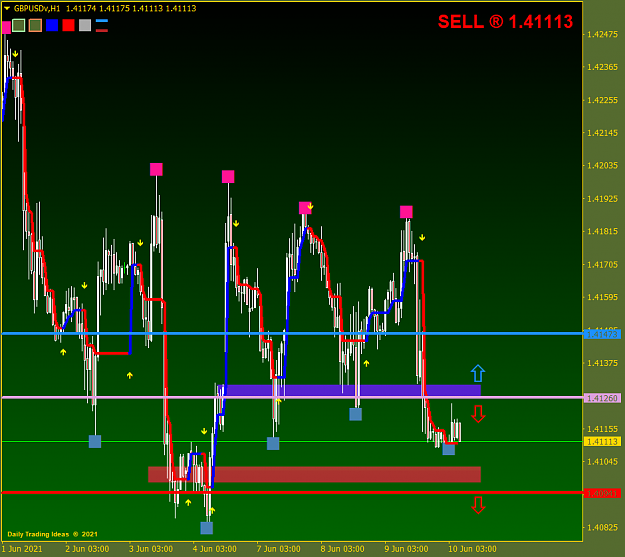Screen dimensions: 625x557
Task: Select the magenta high marker near 4 Jun
Action: pyautogui.click(x=228, y=177)
